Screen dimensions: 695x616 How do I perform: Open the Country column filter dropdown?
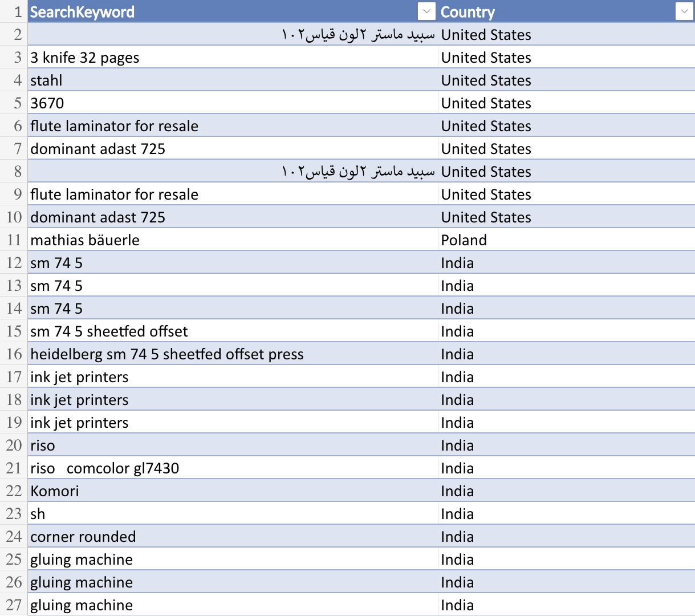pos(684,11)
